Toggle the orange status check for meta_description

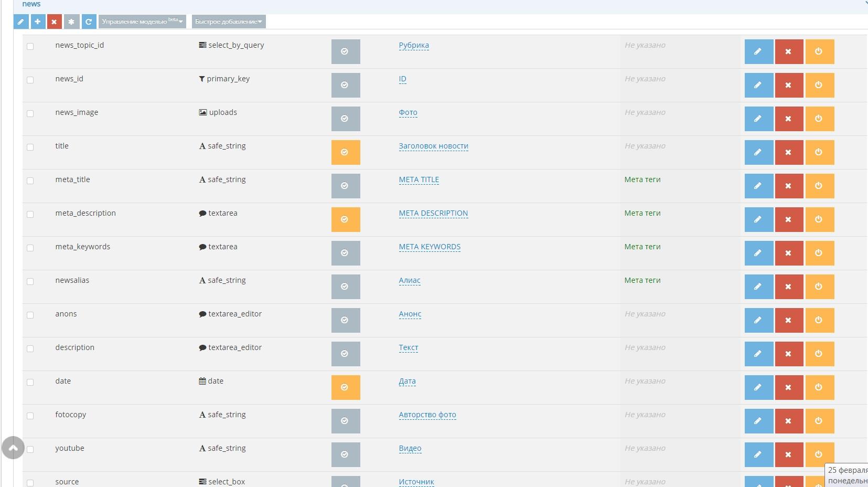click(x=346, y=219)
